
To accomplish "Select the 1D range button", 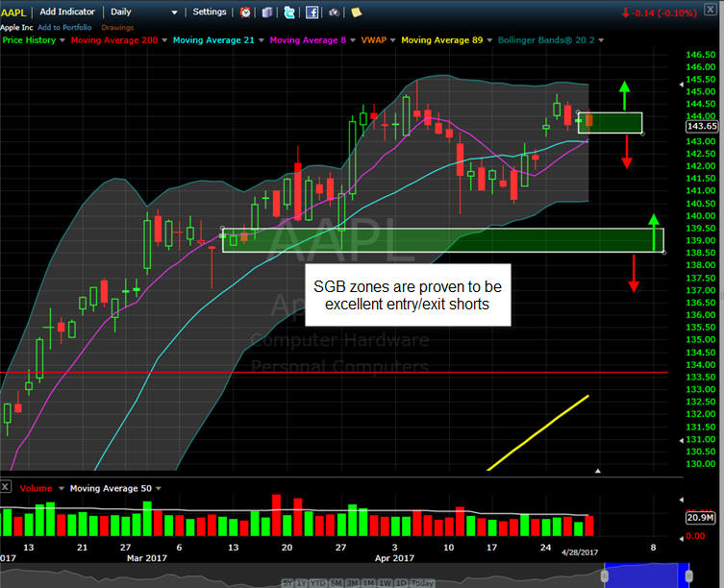I will pos(401,583).
